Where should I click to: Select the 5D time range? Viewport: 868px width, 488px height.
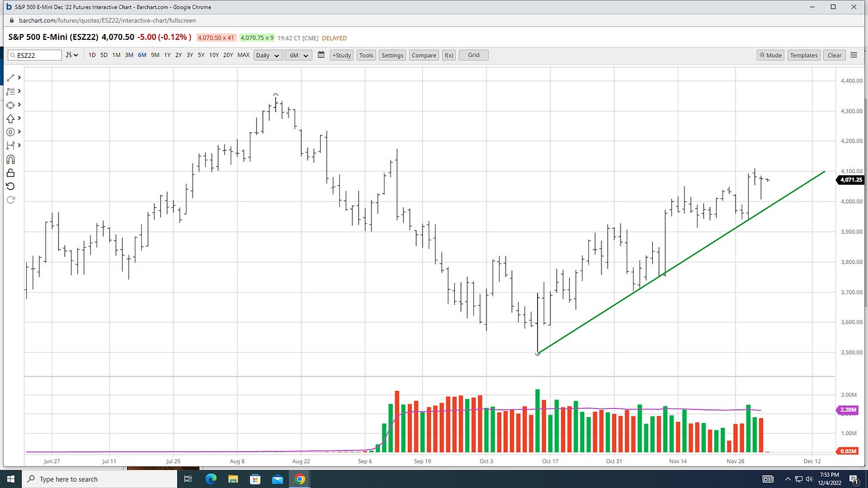pos(104,55)
